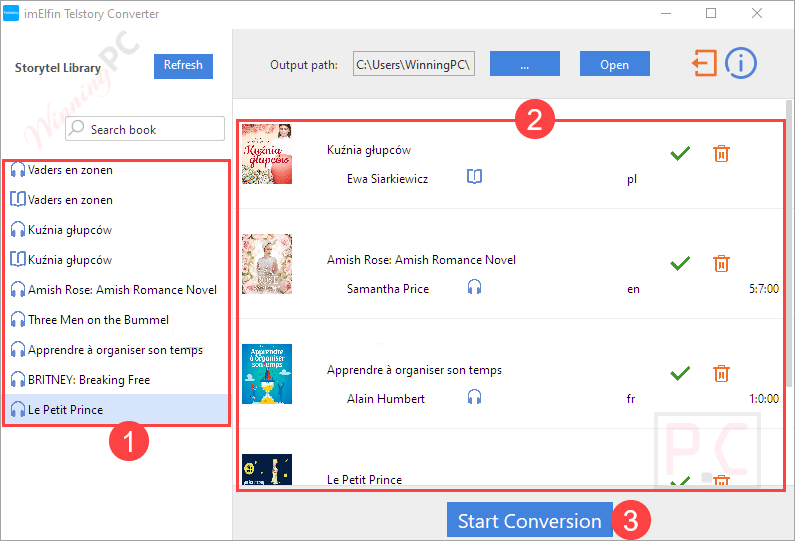The height and width of the screenshot is (541, 795).
Task: Click the Le Petit Prince cover thumbnail
Action: pyautogui.click(x=267, y=470)
